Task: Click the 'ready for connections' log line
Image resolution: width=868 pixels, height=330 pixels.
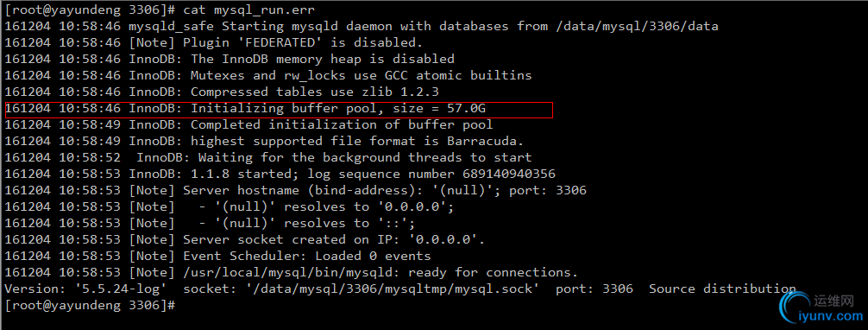Action: 291,272
